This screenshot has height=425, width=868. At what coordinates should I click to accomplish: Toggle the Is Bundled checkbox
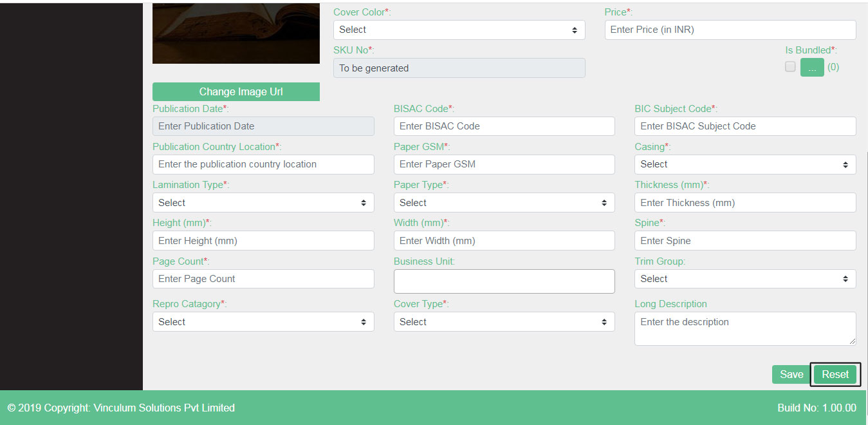pos(790,66)
